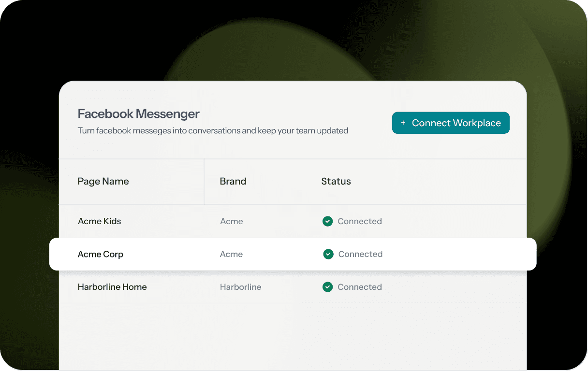Screen dimensions: 588x371
Task: Click the Connect Workplace button
Action: (451, 123)
